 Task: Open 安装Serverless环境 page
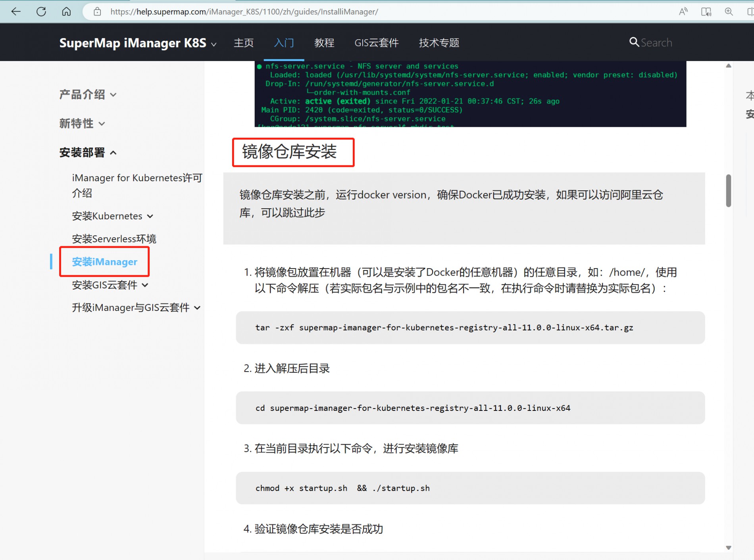tap(114, 239)
